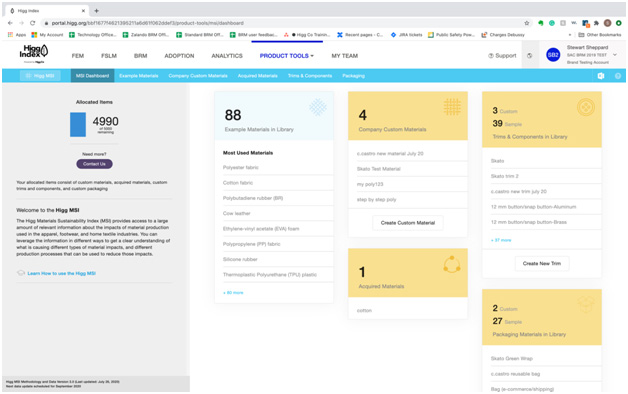
Task: Select MSI Dashboard tab
Action: click(x=93, y=76)
